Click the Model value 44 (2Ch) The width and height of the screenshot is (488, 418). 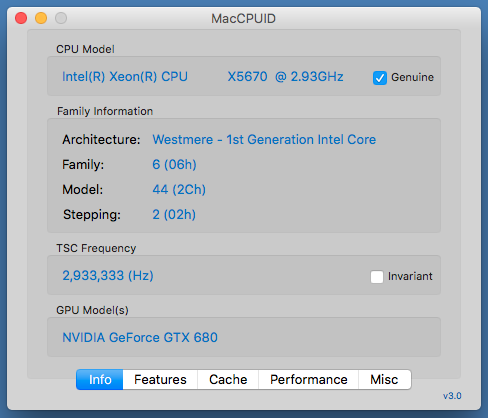pyautogui.click(x=179, y=189)
